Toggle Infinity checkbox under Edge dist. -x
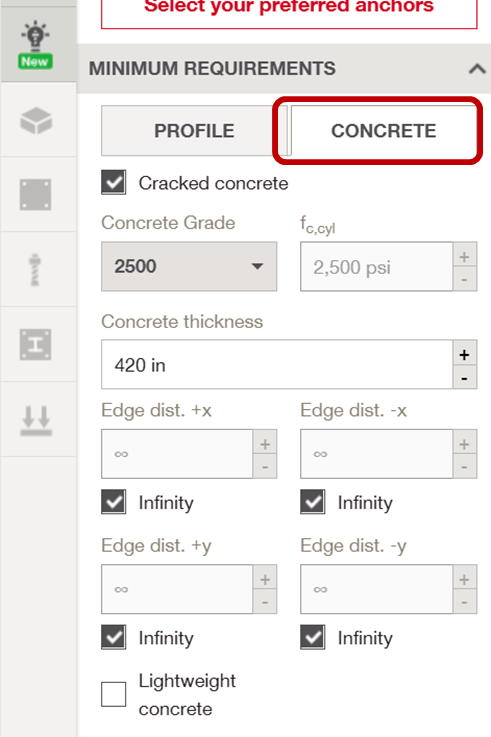Screen dimensions: 491x737 coord(312,502)
